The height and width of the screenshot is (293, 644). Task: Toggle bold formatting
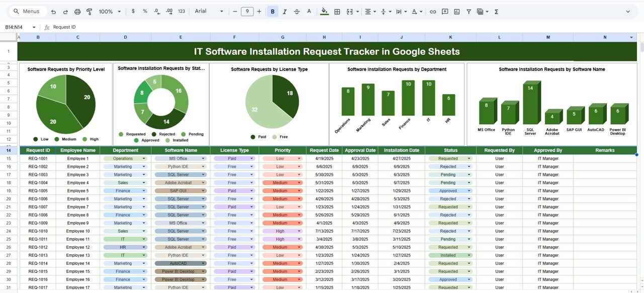pos(272,11)
